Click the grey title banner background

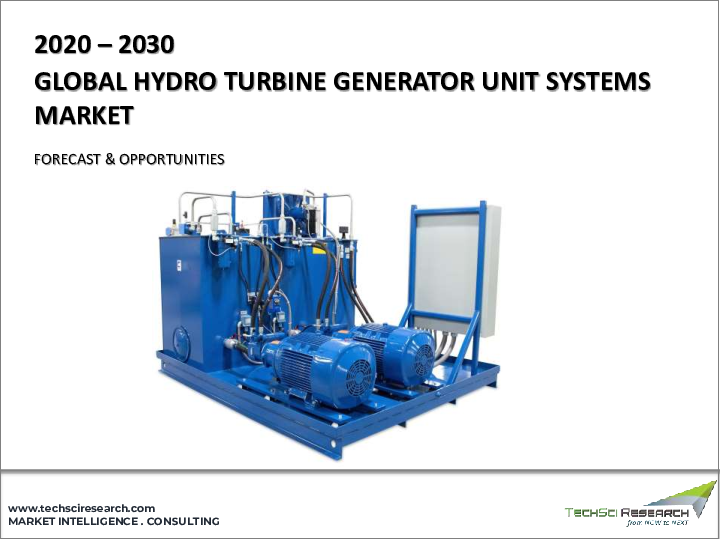[600, 150]
